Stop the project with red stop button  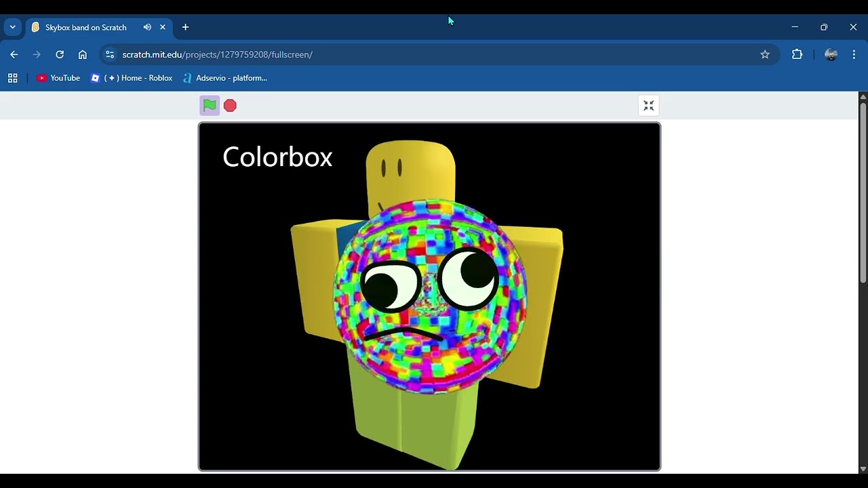[230, 105]
